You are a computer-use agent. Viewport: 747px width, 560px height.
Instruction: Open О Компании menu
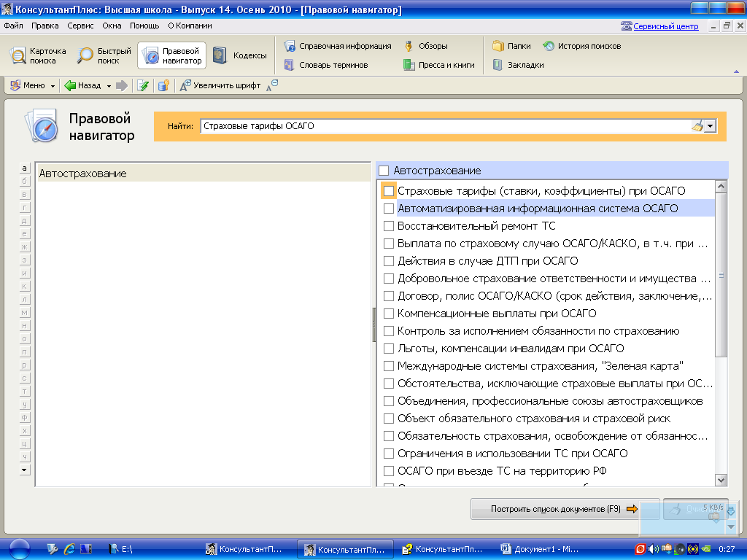pos(190,26)
